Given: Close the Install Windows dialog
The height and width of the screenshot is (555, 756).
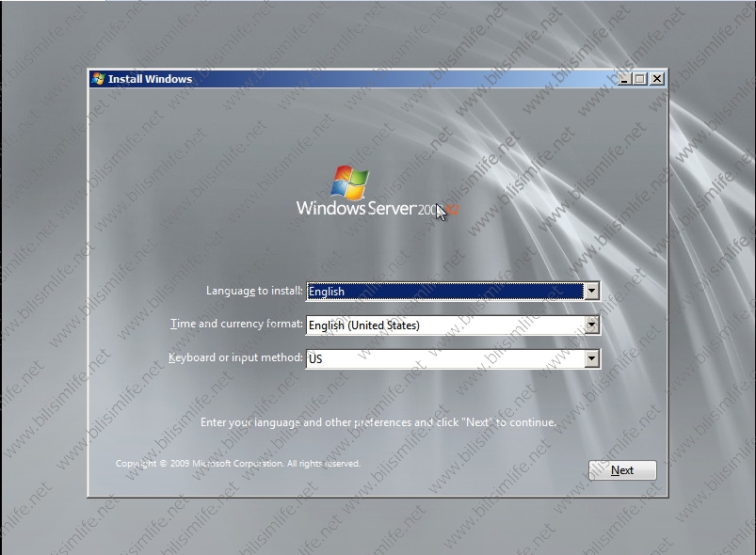Looking at the screenshot, I should (x=657, y=78).
